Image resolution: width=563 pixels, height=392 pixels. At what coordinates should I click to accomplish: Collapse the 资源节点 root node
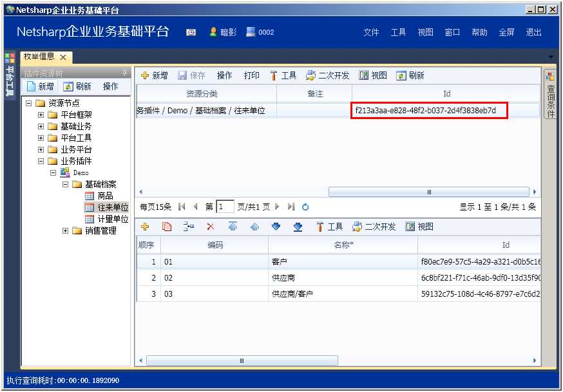point(29,103)
